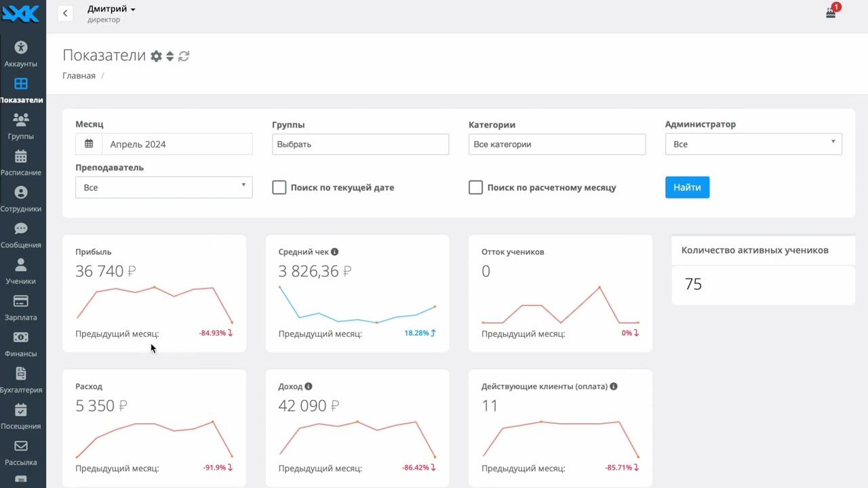
Task: Enable Поиск по текущей дате checkbox
Action: [279, 188]
